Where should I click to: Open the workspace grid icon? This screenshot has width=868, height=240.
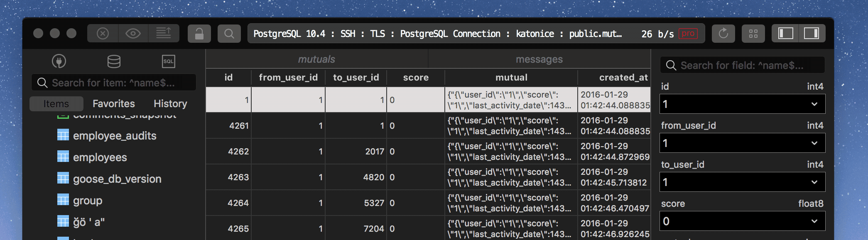point(753,33)
